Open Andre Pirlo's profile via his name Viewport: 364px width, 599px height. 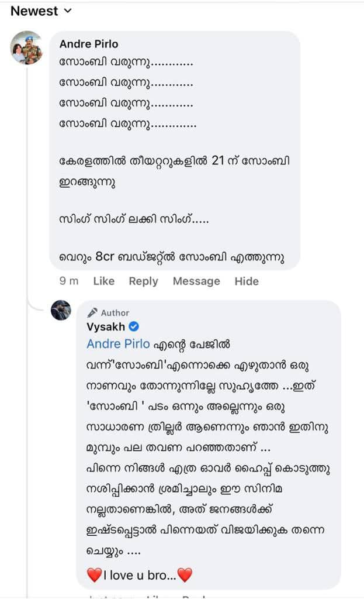(x=89, y=44)
